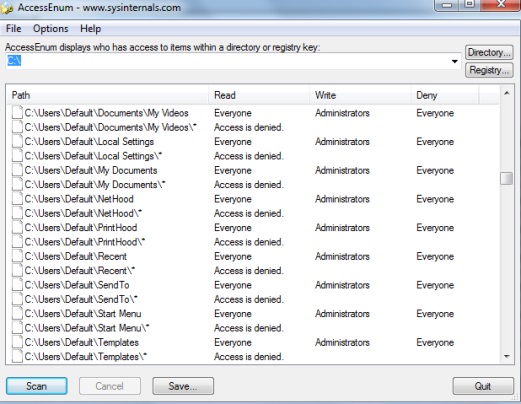Select path C:\Users\Default\Recent\*
Viewport: 521px width, 404px height.
coord(80,270)
